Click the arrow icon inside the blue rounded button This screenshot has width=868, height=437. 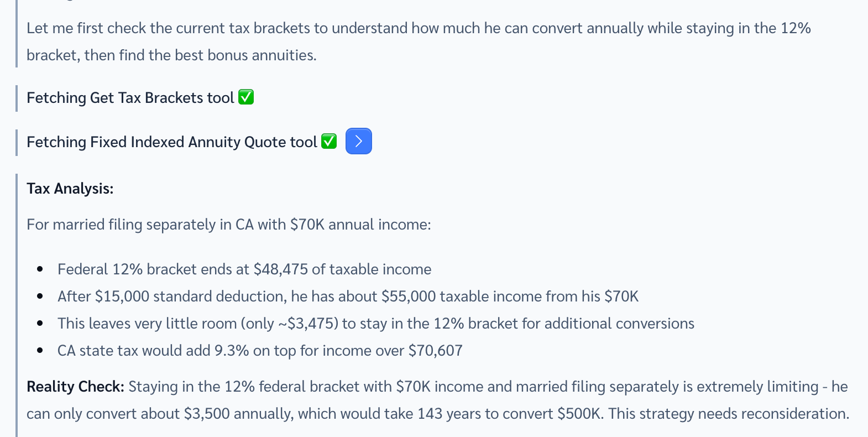pyautogui.click(x=358, y=141)
